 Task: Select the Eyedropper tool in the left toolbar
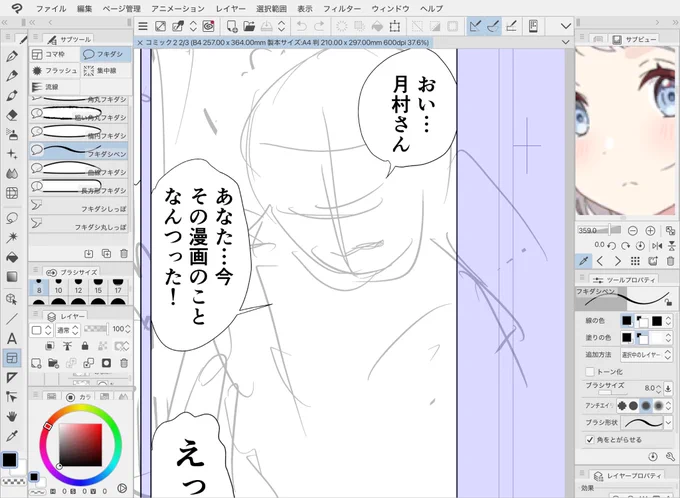coord(12,436)
